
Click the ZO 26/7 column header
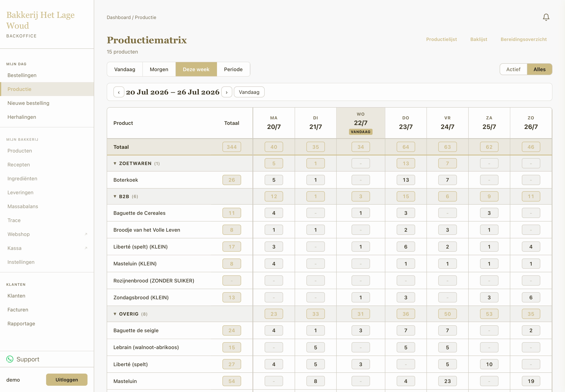pyautogui.click(x=531, y=123)
